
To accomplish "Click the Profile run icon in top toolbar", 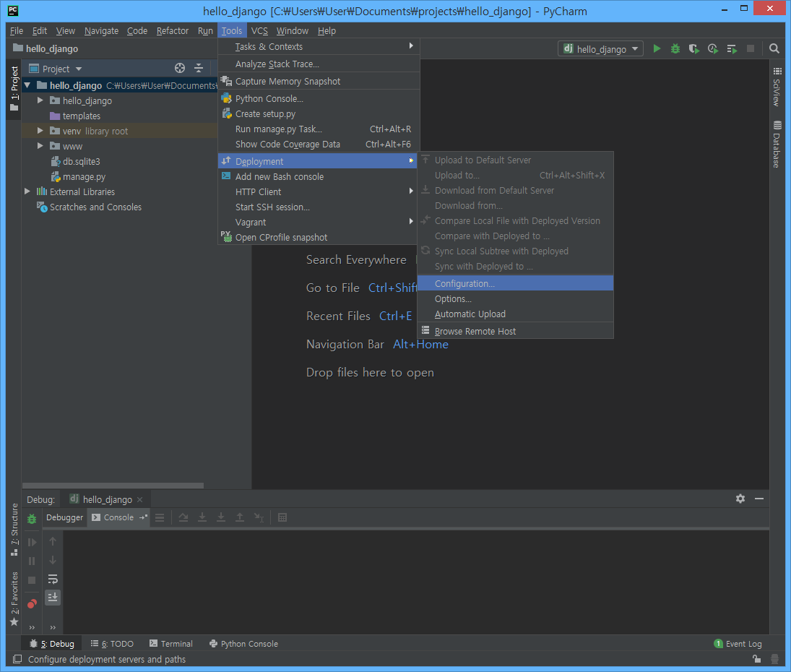I will tap(713, 49).
